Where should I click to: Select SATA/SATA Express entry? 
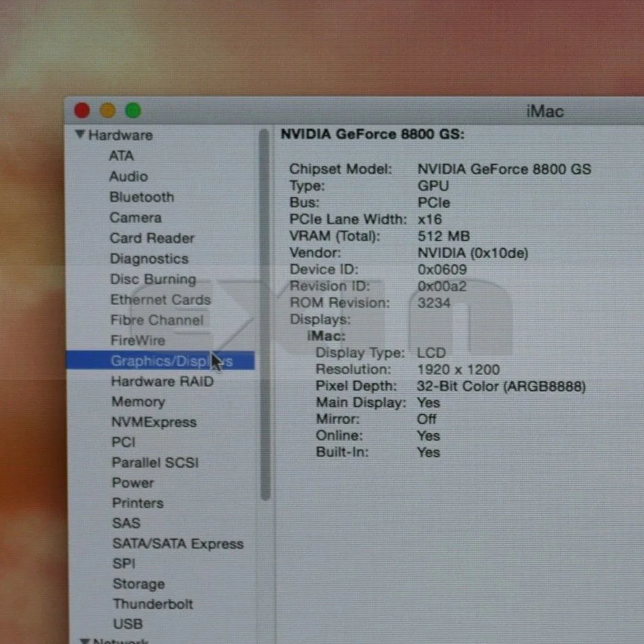tap(178, 544)
